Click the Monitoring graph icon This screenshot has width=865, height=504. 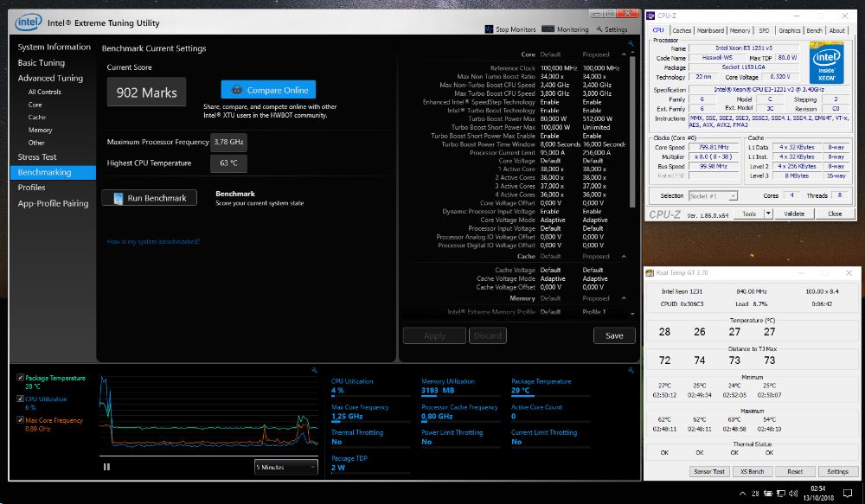tap(549, 29)
